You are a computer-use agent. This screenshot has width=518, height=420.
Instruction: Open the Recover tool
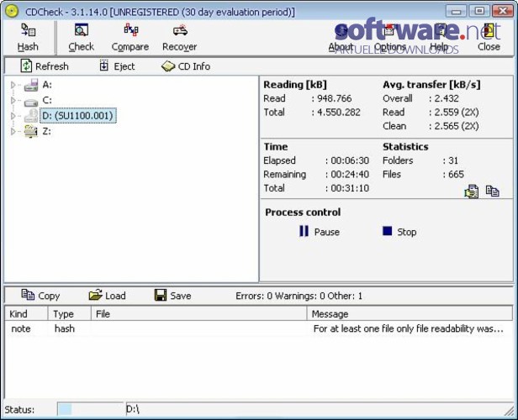pyautogui.click(x=180, y=37)
